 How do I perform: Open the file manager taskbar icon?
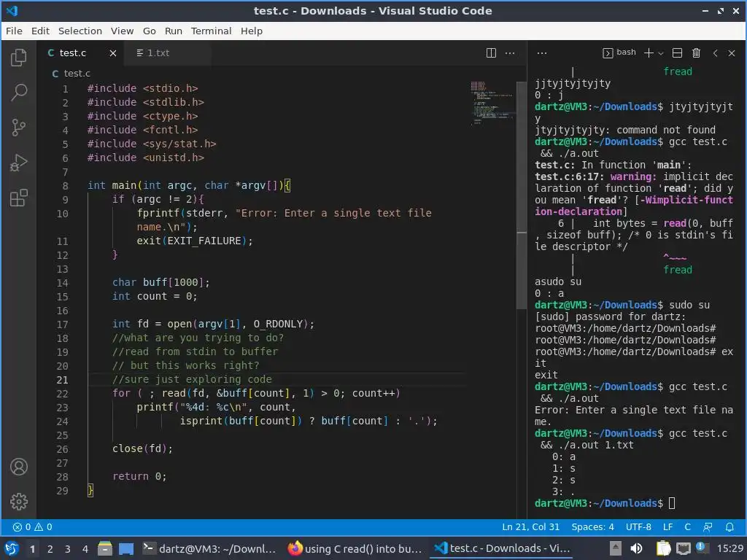(x=105, y=548)
